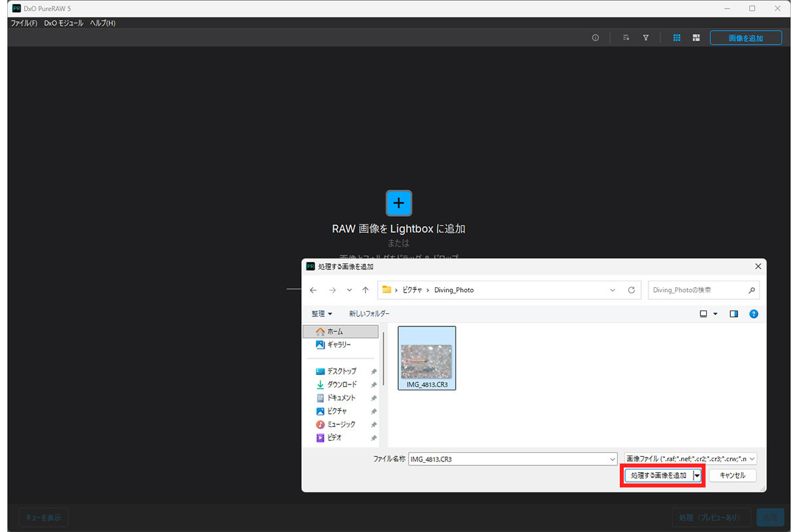Open the ファイル(F) menu

point(24,23)
